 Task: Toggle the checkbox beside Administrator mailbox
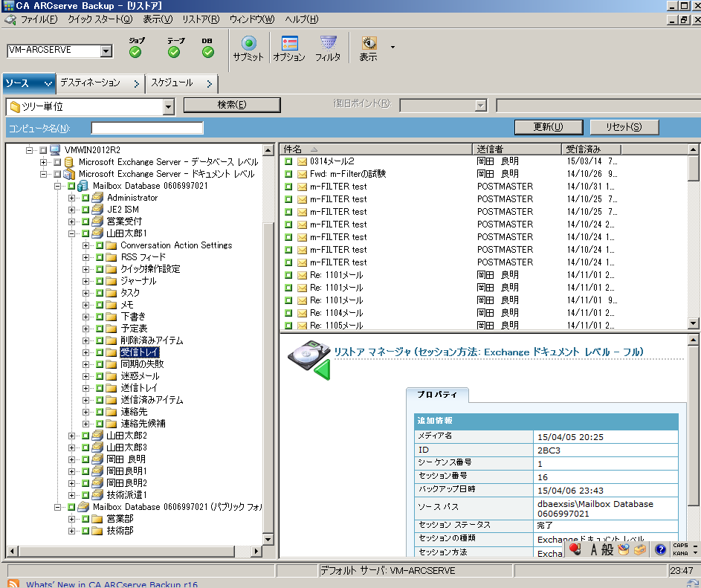tap(85, 198)
